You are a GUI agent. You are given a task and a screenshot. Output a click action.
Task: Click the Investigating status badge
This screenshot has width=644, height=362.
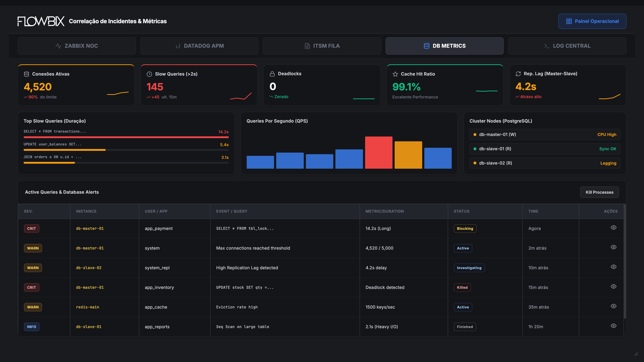point(469,268)
